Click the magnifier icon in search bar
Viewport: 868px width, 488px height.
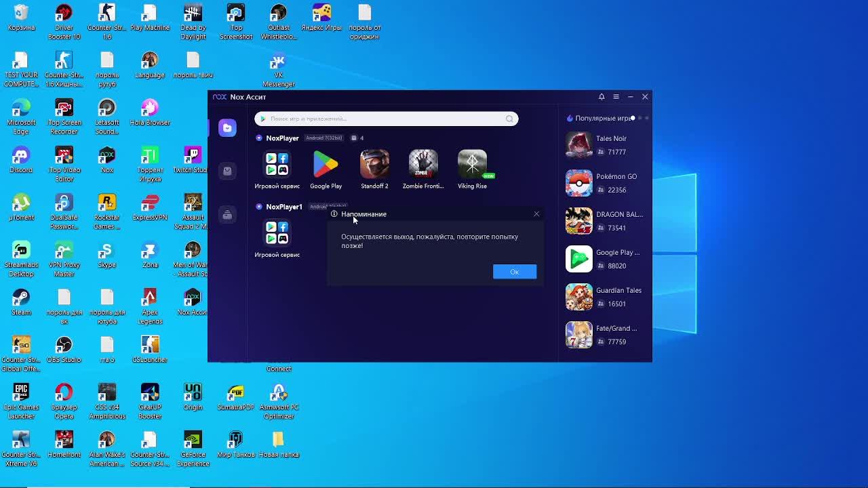509,119
